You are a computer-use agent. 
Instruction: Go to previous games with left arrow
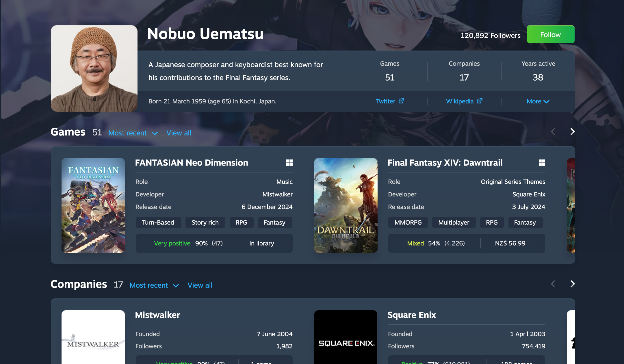[553, 132]
